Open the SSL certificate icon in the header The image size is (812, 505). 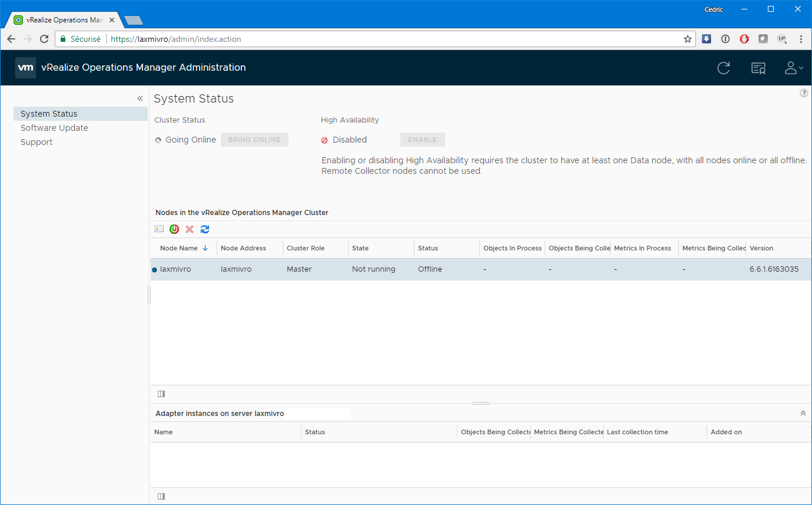click(758, 68)
